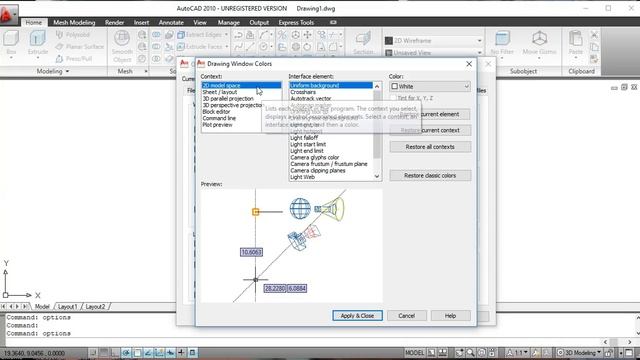Toggle Polar Tracking in the status bar
640x360 pixels.
pos(126,353)
